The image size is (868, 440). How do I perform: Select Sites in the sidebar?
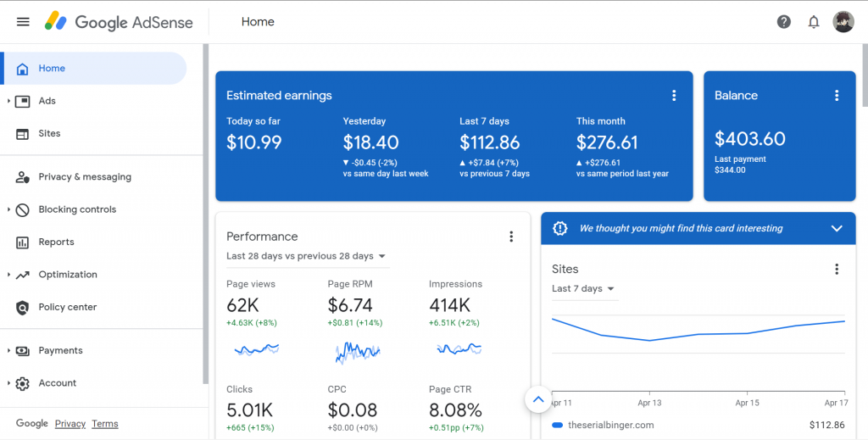[49, 134]
